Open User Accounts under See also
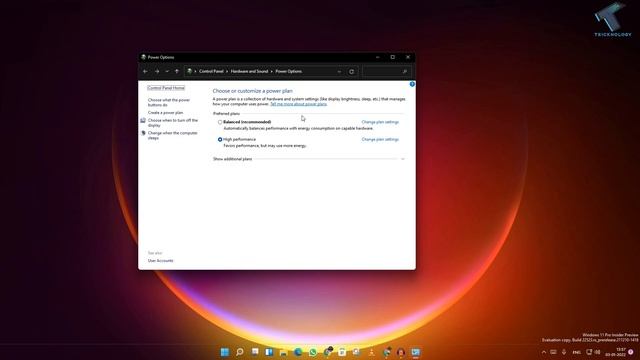 point(160,261)
